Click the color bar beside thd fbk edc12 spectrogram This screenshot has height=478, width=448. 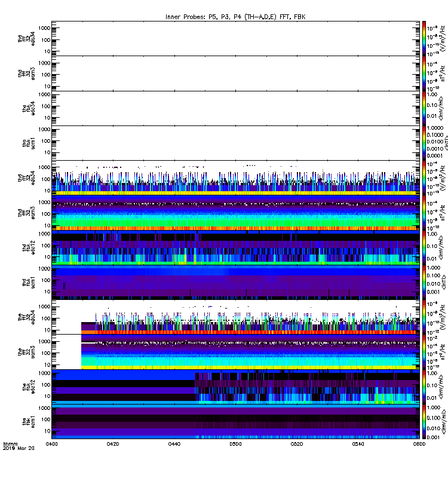[x=424, y=247]
